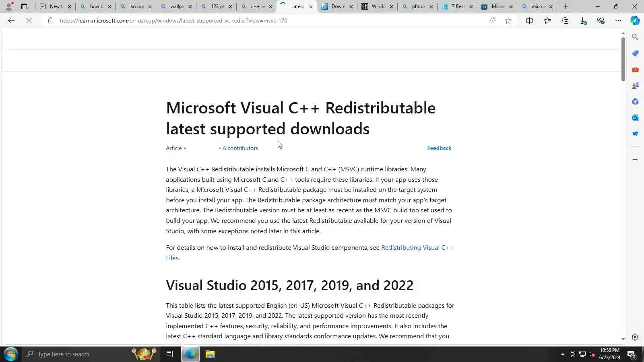Screen dimensions: 644x362
Task: Open the Edge sidebar Search
Action: (635, 37)
